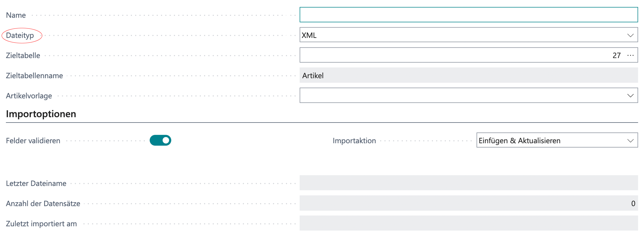Collapse the Importoptionen section heading

(41, 114)
